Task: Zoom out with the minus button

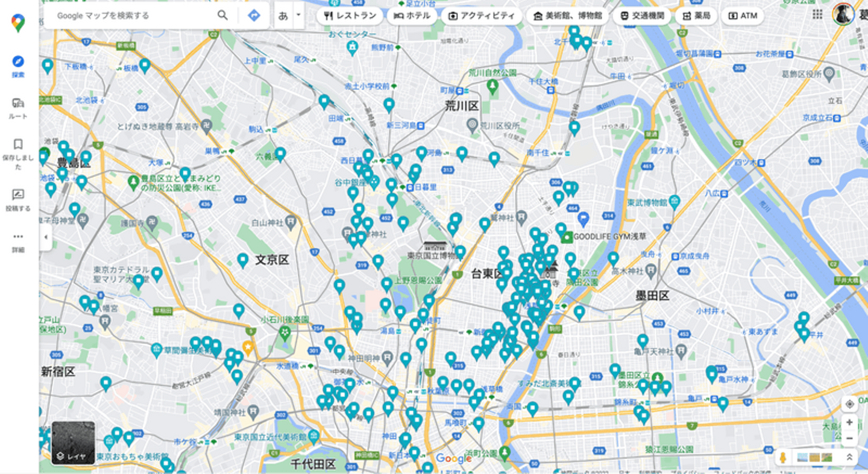Action: 849,438
